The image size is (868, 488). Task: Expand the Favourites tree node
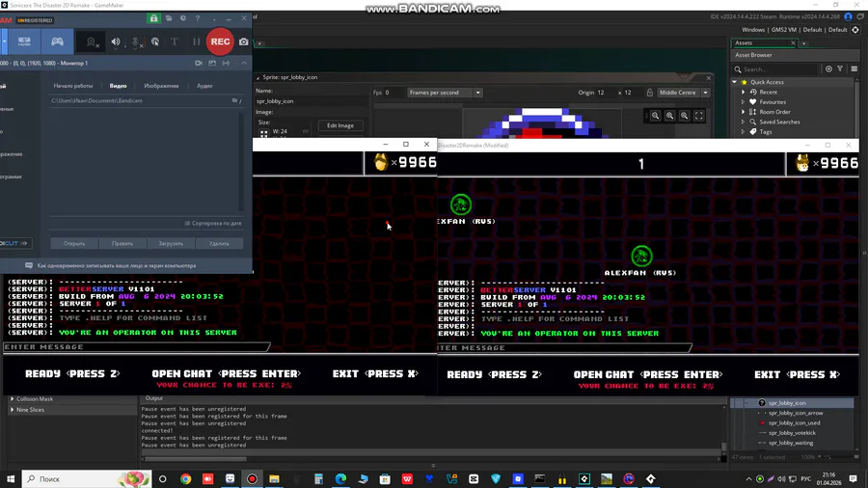tap(744, 102)
